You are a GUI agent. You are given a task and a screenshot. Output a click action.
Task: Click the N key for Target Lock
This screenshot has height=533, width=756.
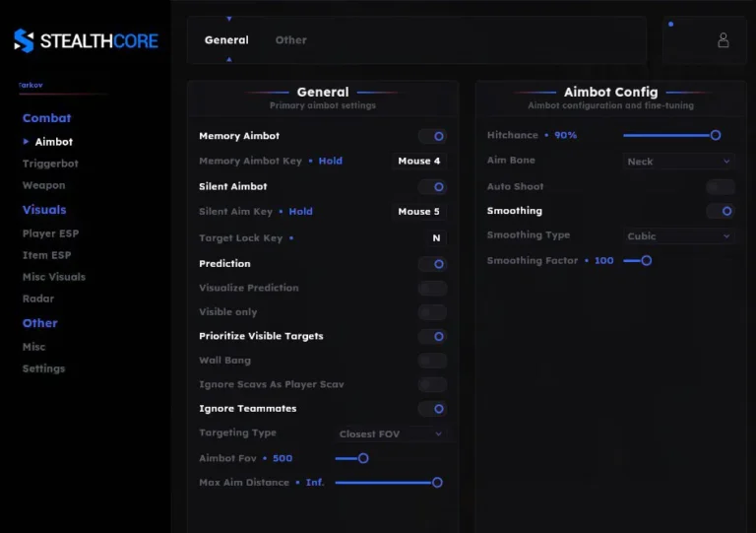click(x=436, y=238)
